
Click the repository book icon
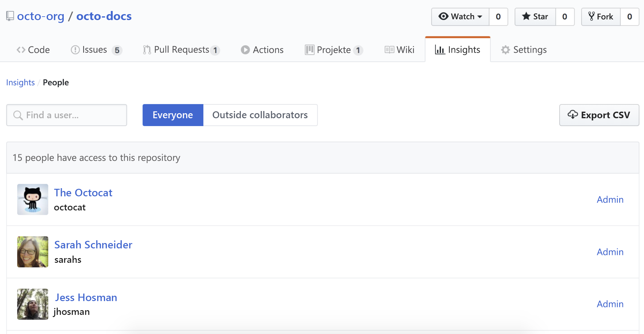pos(10,16)
